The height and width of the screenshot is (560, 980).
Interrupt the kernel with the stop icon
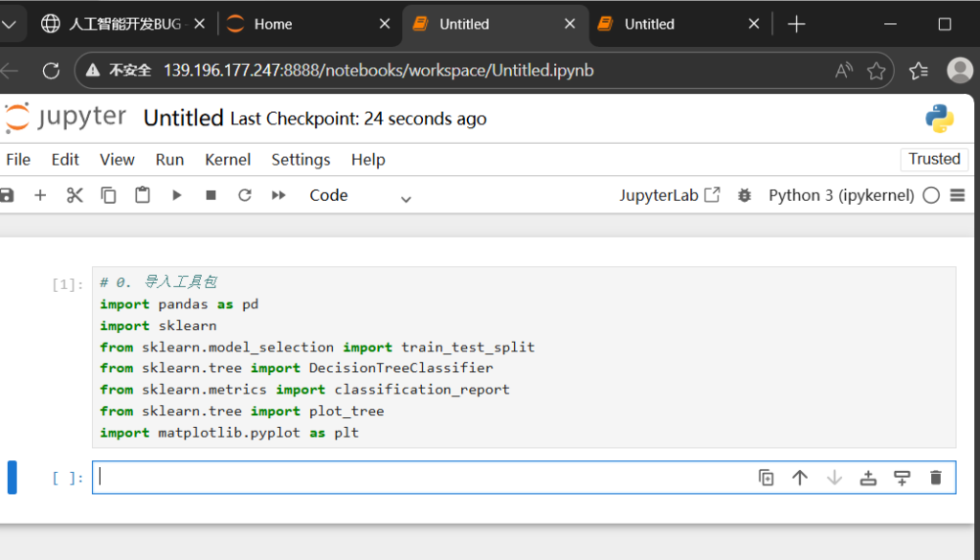211,195
